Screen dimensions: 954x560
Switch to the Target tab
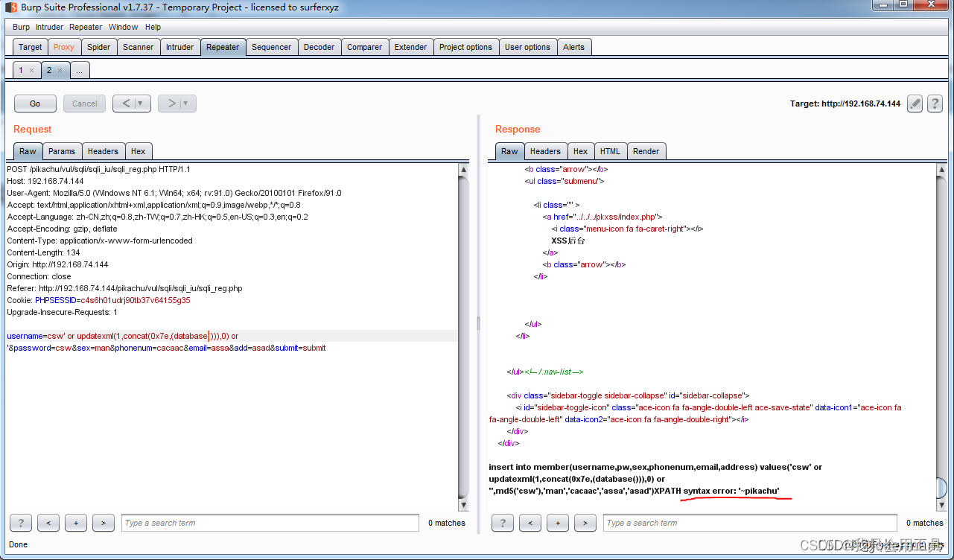[x=31, y=47]
